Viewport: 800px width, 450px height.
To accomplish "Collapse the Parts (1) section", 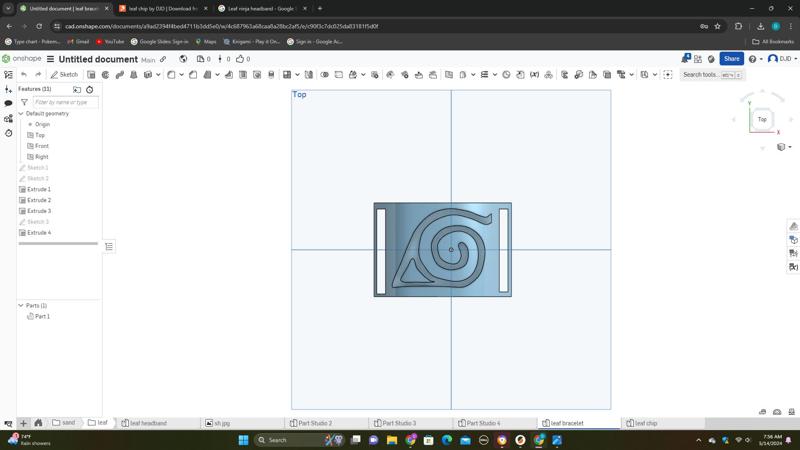I will click(21, 305).
